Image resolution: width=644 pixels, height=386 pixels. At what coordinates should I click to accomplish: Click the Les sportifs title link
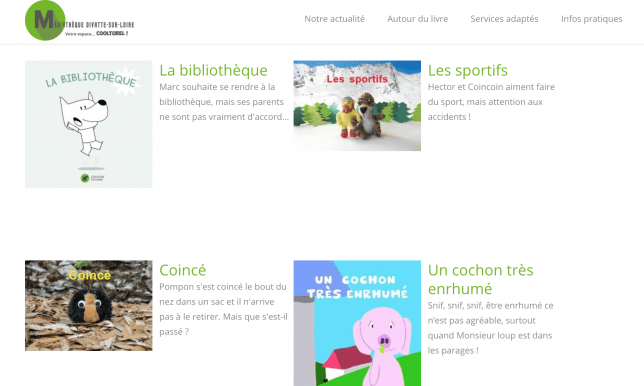coord(467,70)
